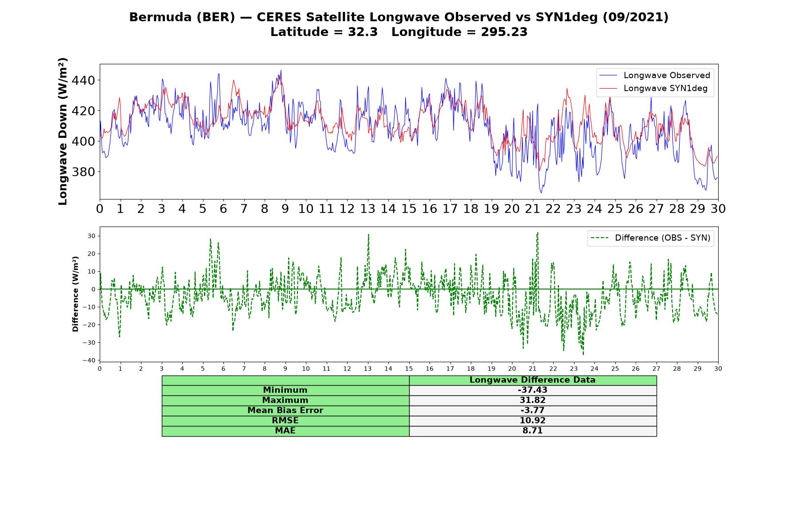Click the minimum value -37.43 cell
Viewport: 798px width, 532px height.
point(533,390)
